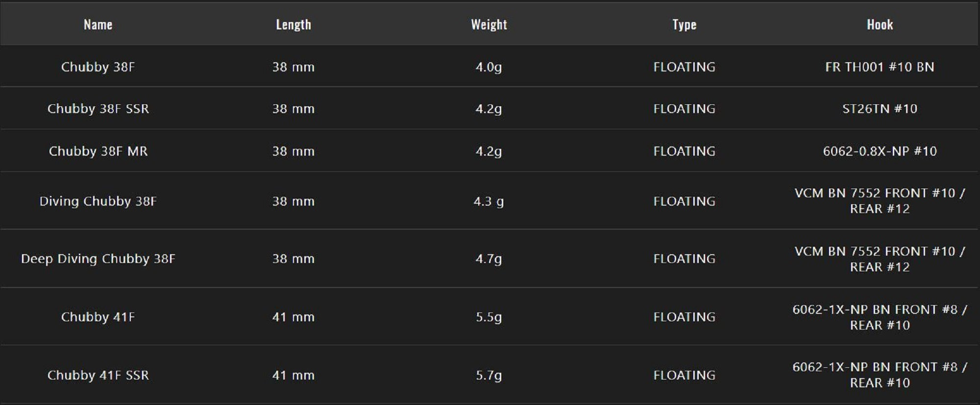Click the Chubby 38F MR row name
Viewport: 980px width, 405px height.
click(98, 151)
